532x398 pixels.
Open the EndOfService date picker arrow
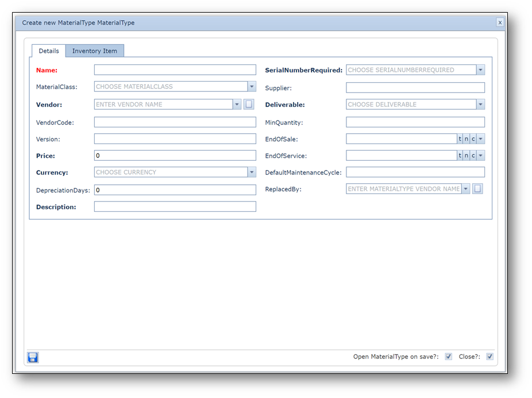tap(480, 156)
